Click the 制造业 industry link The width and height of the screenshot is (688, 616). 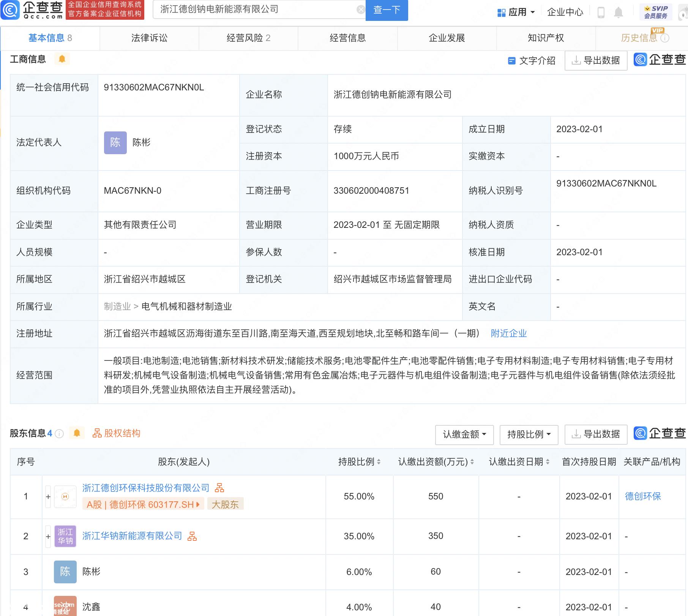pyautogui.click(x=117, y=306)
